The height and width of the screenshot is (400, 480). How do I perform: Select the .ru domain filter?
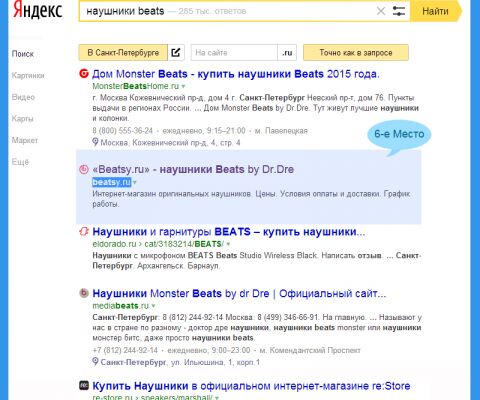point(287,53)
